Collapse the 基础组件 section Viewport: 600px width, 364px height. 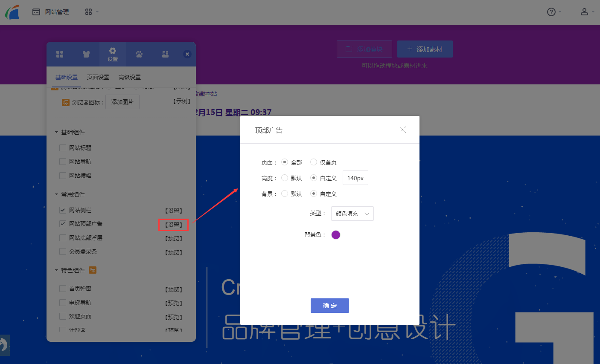[x=70, y=132]
